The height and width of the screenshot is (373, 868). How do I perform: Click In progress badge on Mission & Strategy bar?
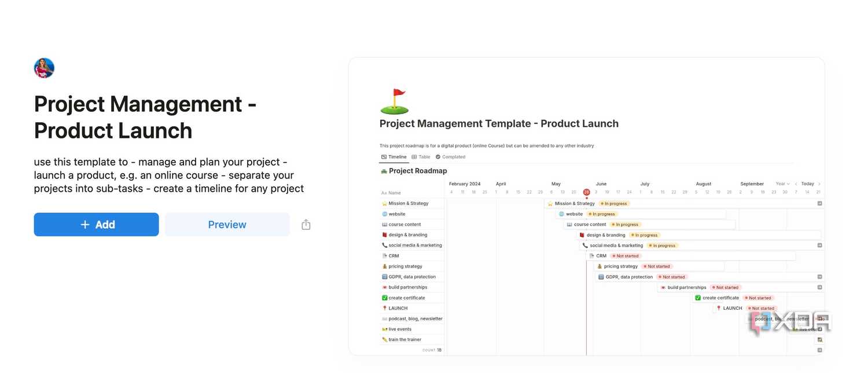614,203
